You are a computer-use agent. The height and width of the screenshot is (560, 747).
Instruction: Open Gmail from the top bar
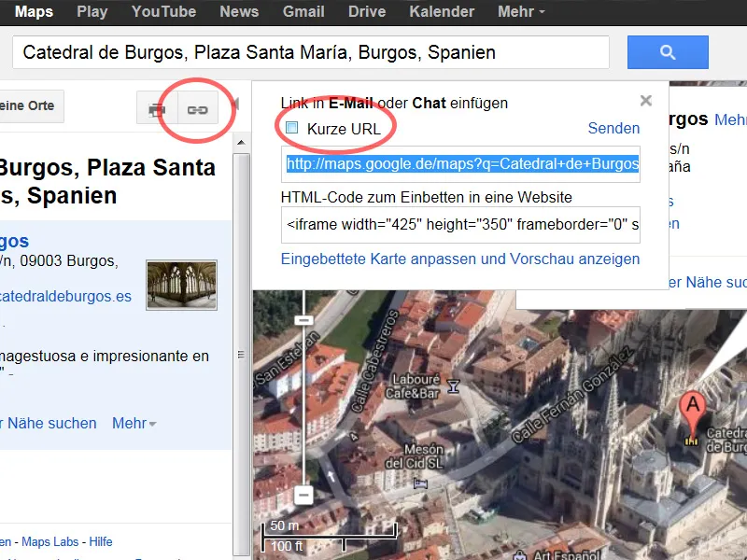303,11
